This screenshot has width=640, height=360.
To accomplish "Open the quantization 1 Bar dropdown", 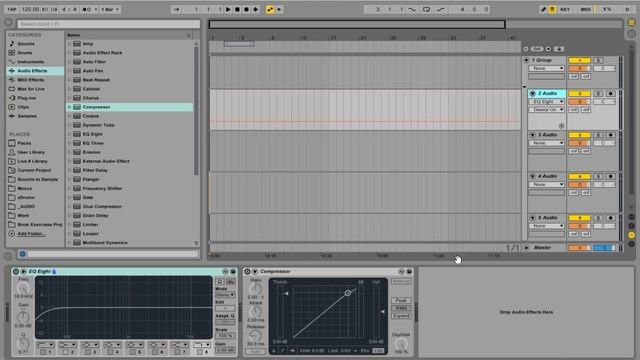I will pos(110,9).
